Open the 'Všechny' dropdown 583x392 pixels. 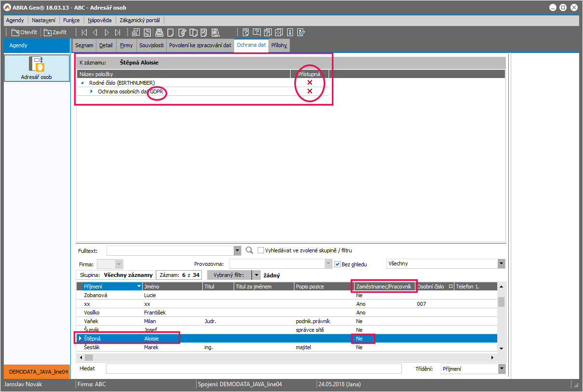pos(502,264)
